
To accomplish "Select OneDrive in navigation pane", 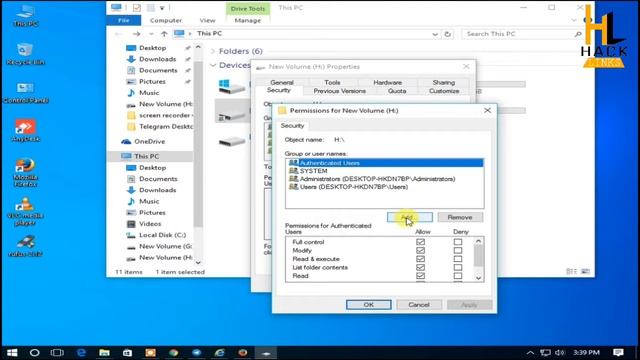I will [x=150, y=142].
